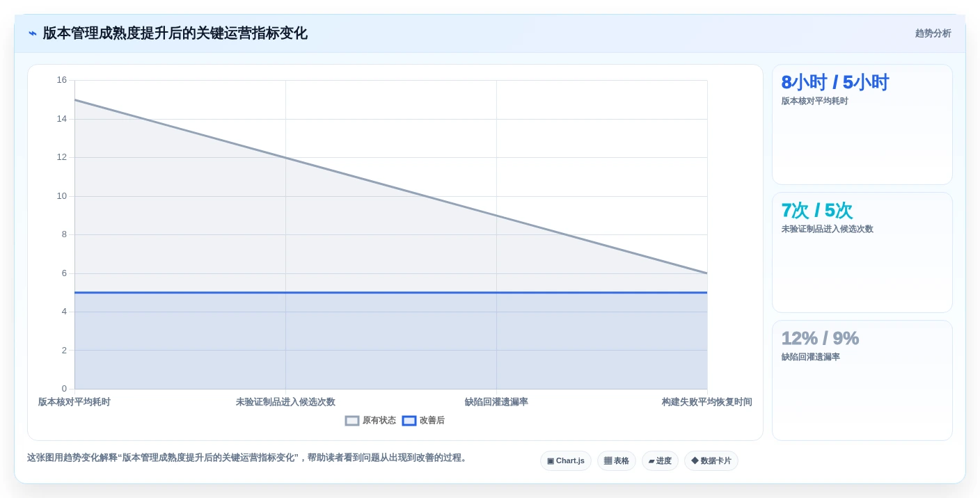Click the description sentence below the chart
The width and height of the screenshot is (980, 498).
248,458
